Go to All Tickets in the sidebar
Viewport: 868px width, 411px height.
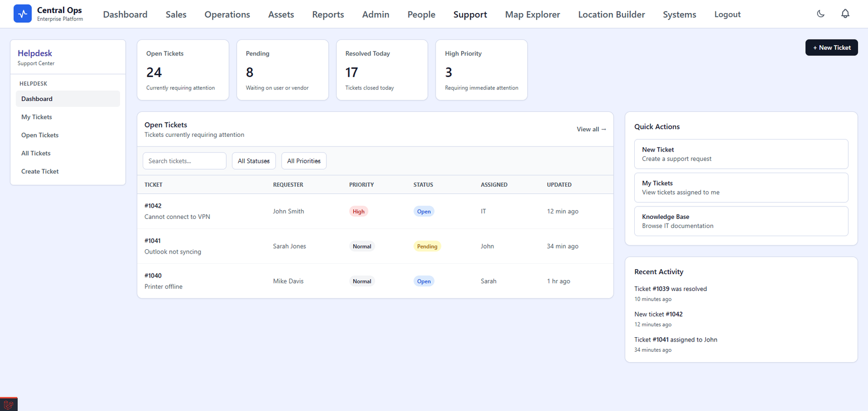pos(68,153)
